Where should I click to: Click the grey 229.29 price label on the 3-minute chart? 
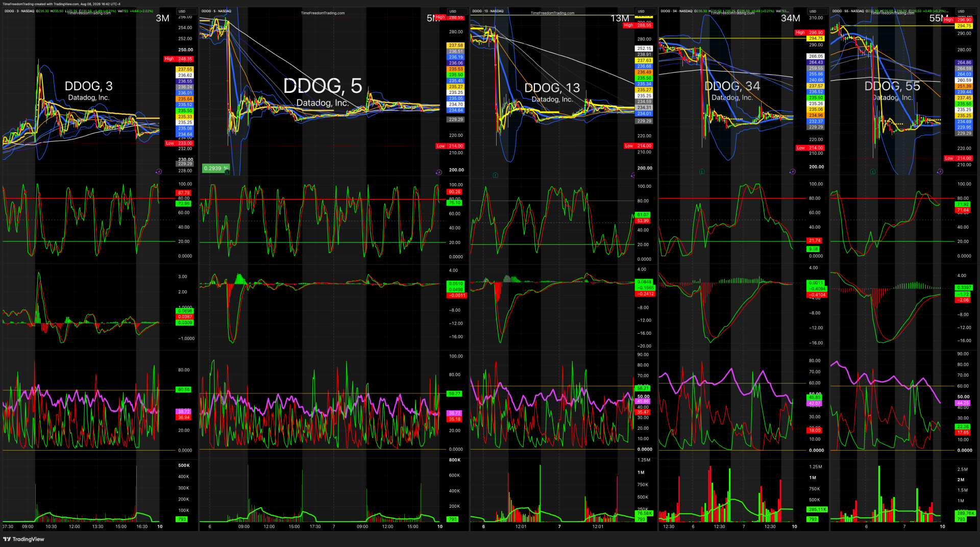pos(185,164)
